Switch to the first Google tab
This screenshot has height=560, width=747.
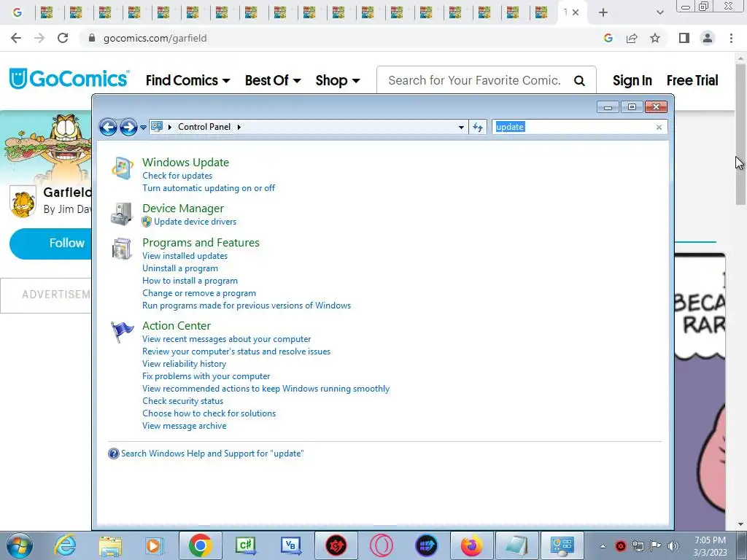tap(18, 12)
